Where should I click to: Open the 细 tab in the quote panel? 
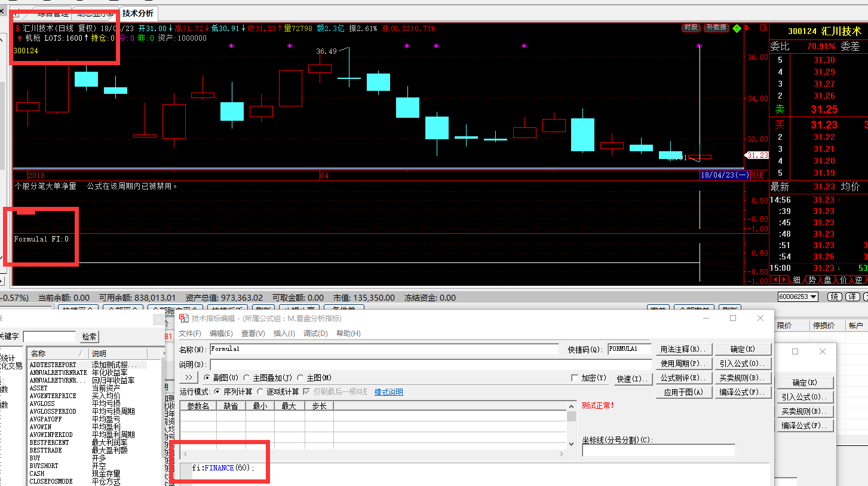coord(797,280)
